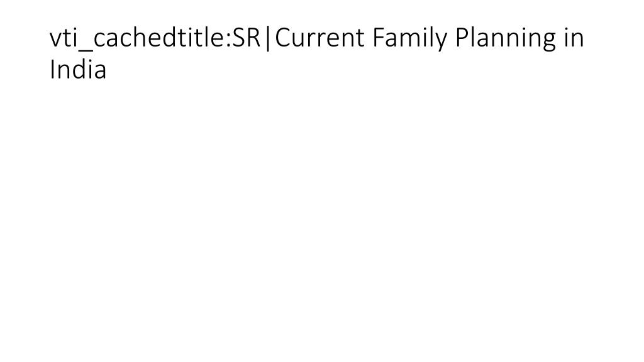Click the capital "P" of "Planning"
The image size is (644, 362).
[462, 38]
